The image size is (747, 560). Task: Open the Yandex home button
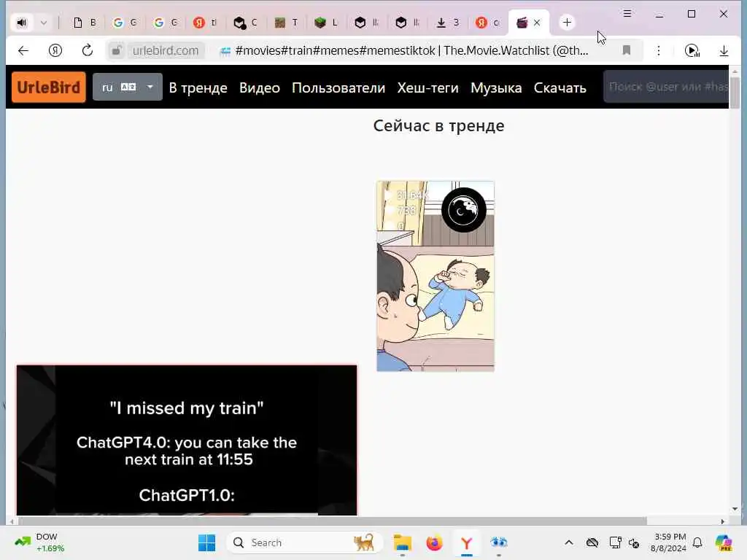pos(55,50)
